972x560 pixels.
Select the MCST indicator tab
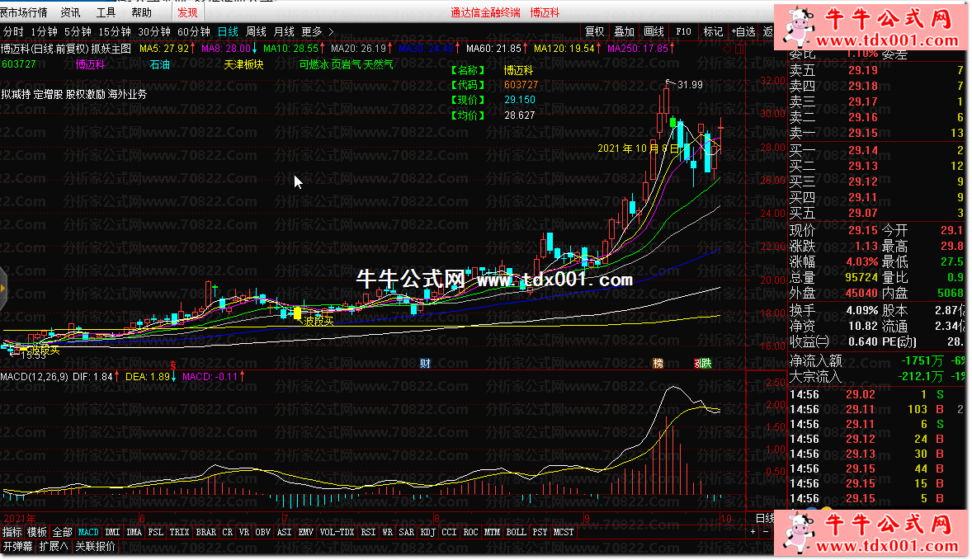pyautogui.click(x=564, y=532)
